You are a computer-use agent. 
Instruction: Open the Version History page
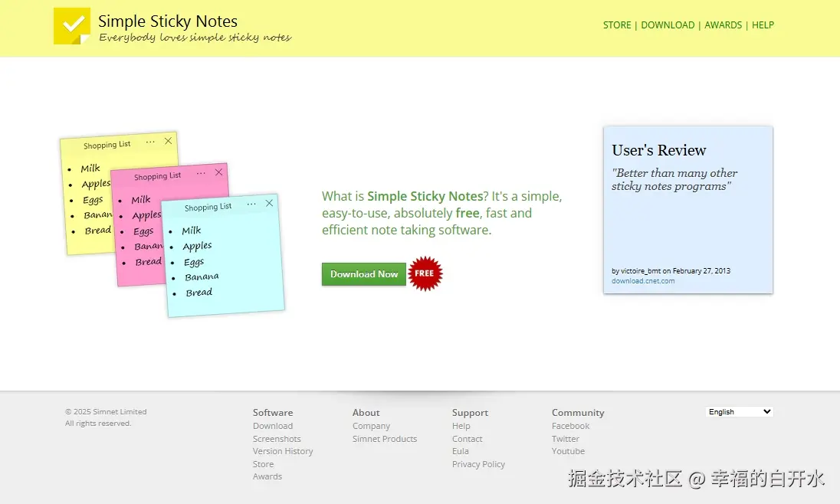point(283,451)
